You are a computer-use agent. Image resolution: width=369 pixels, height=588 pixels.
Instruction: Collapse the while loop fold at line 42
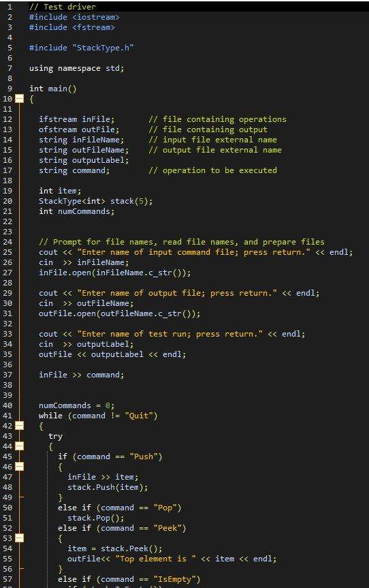[x=19, y=426]
